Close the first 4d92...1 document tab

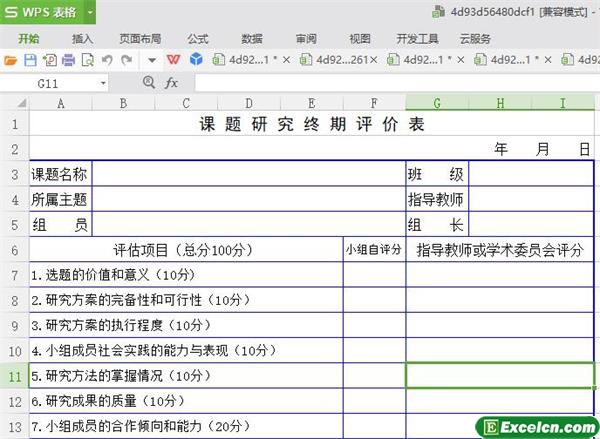pos(286,60)
